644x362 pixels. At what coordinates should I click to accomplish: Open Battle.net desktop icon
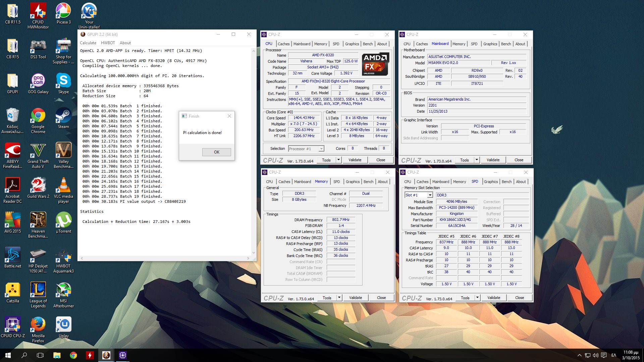12,258
